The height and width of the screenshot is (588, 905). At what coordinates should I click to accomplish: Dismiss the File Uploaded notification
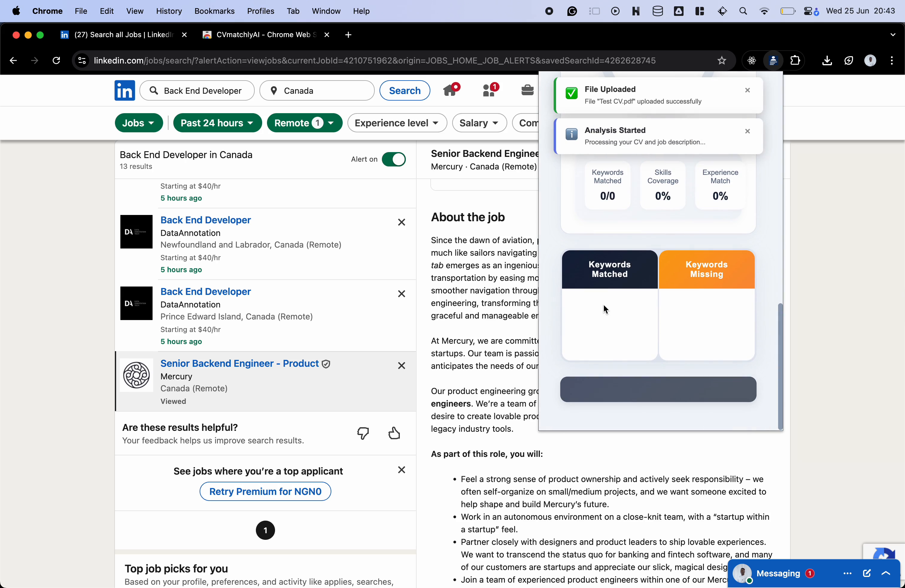coord(747,90)
